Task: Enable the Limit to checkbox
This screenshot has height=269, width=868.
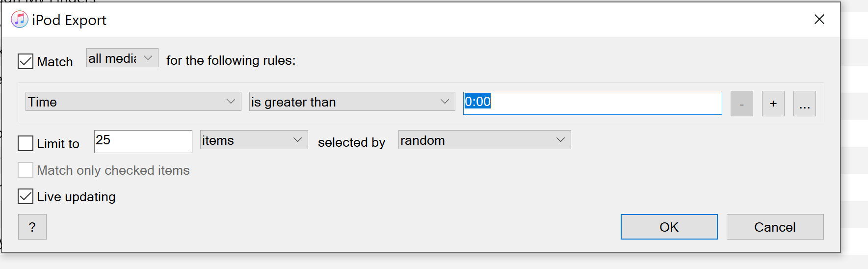Action: (26, 143)
